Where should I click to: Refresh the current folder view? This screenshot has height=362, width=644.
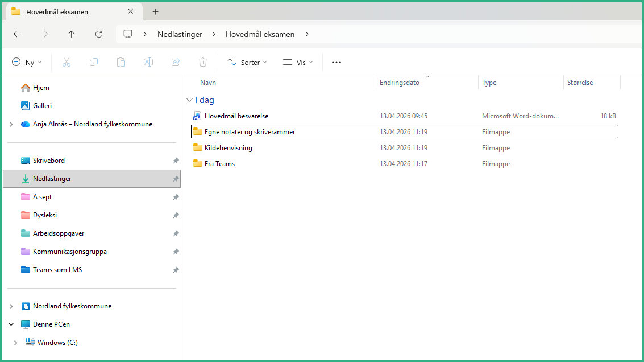point(99,34)
